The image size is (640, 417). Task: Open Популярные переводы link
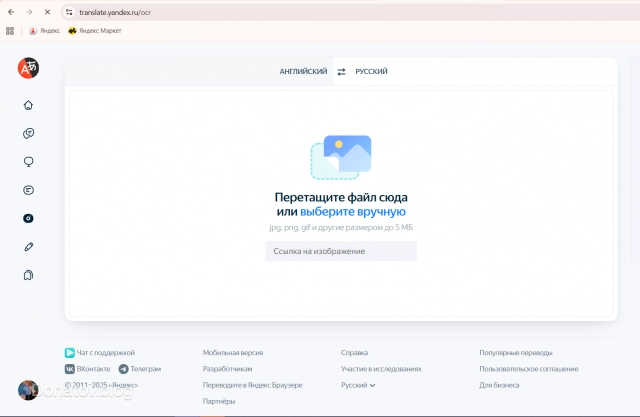pyautogui.click(x=516, y=353)
